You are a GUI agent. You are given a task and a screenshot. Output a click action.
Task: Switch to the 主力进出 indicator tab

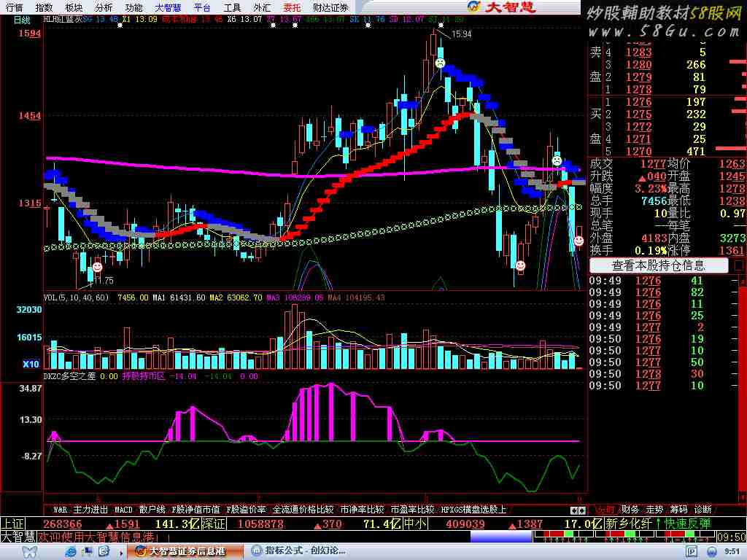coord(90,510)
